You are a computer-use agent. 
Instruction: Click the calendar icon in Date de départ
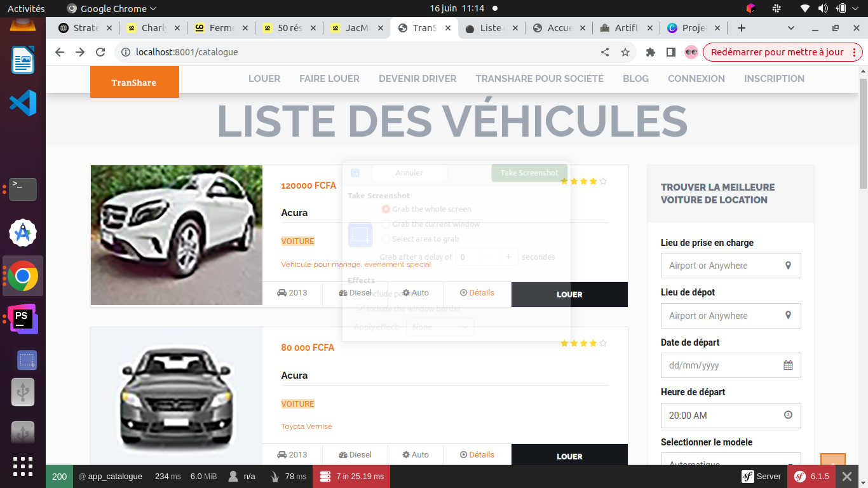(788, 365)
